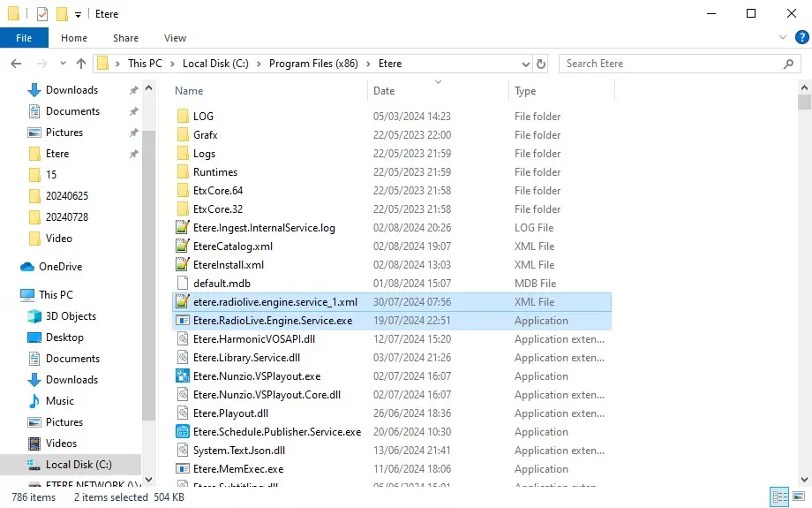Image resolution: width=812 pixels, height=508 pixels.
Task: Click the file list vertical scrollbar
Action: pos(804,265)
